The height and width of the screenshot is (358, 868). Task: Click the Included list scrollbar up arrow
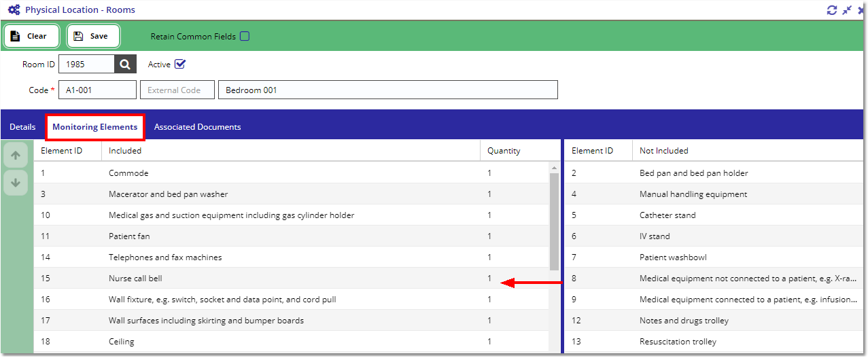[554, 167]
